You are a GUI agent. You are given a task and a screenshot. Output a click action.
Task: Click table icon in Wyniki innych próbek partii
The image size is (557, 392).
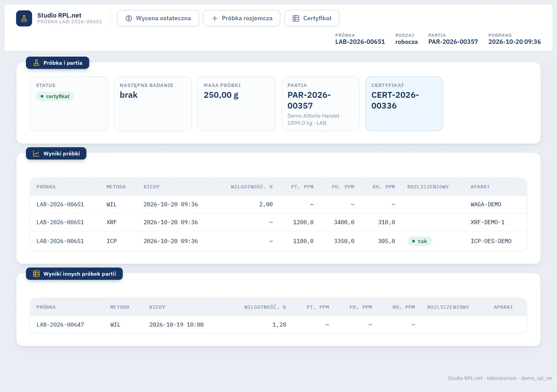tap(36, 274)
